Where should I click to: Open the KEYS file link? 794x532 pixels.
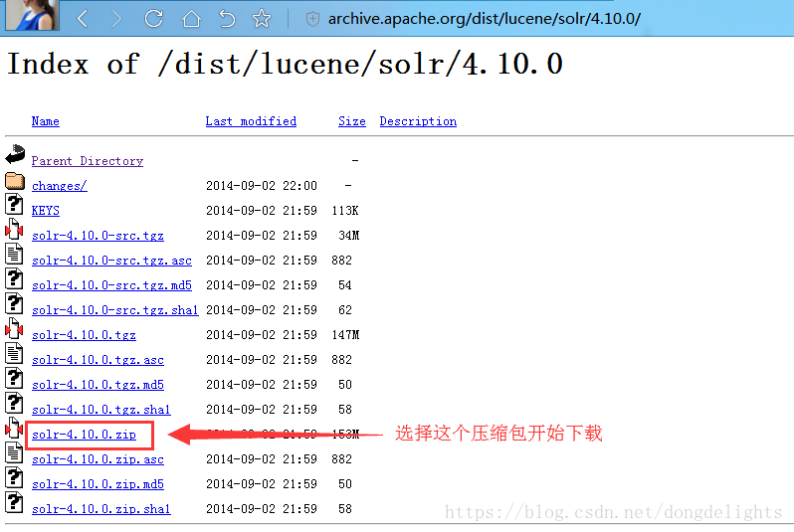point(45,211)
